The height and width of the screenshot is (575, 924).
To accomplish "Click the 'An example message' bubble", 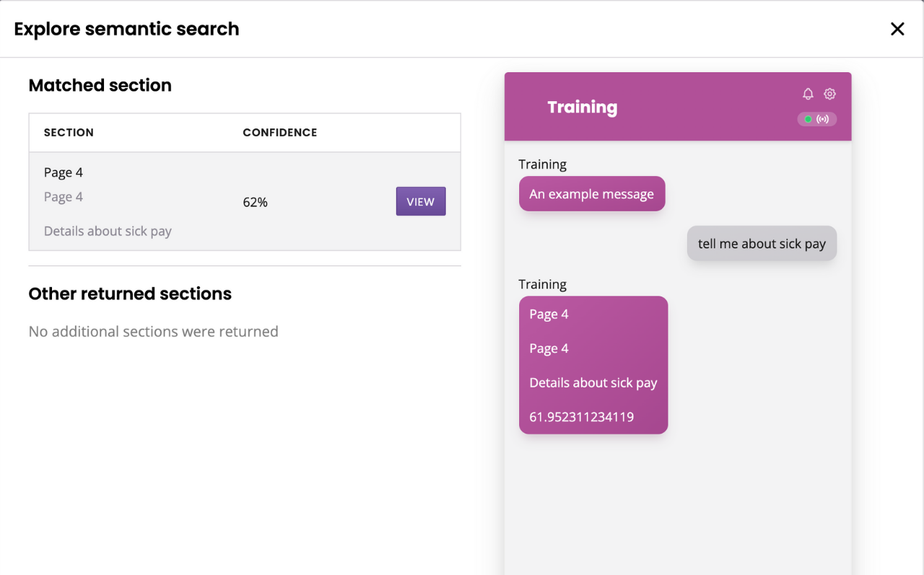I will [592, 194].
